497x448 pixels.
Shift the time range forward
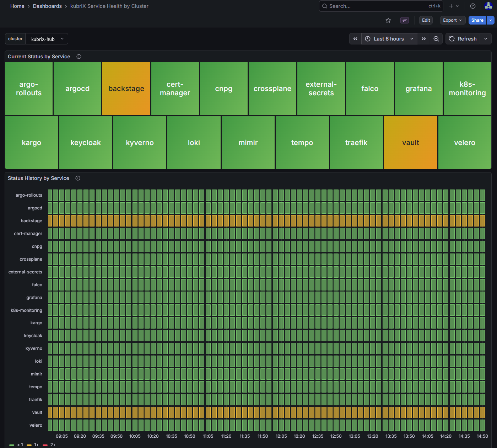(423, 39)
